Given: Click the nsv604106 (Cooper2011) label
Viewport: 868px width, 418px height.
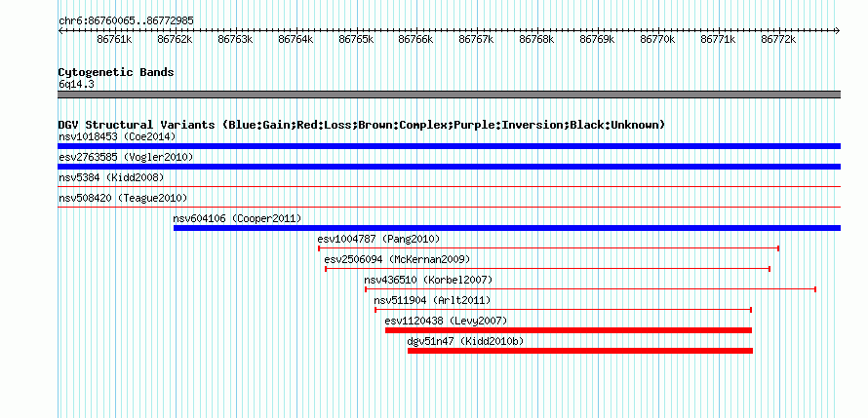Looking at the screenshot, I should coord(238,218).
